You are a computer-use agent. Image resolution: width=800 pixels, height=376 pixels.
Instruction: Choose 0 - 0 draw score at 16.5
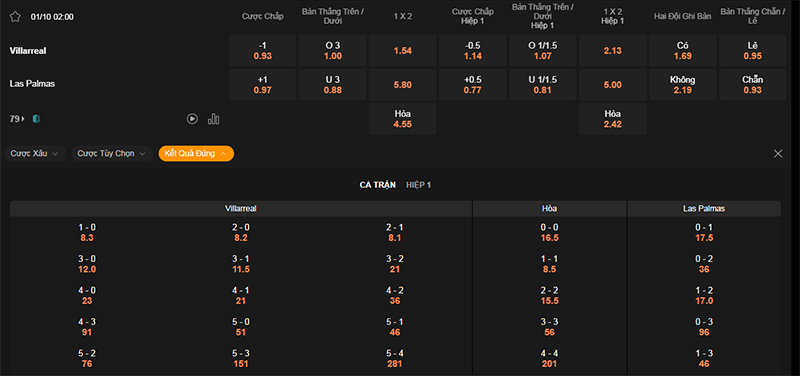[x=549, y=232]
